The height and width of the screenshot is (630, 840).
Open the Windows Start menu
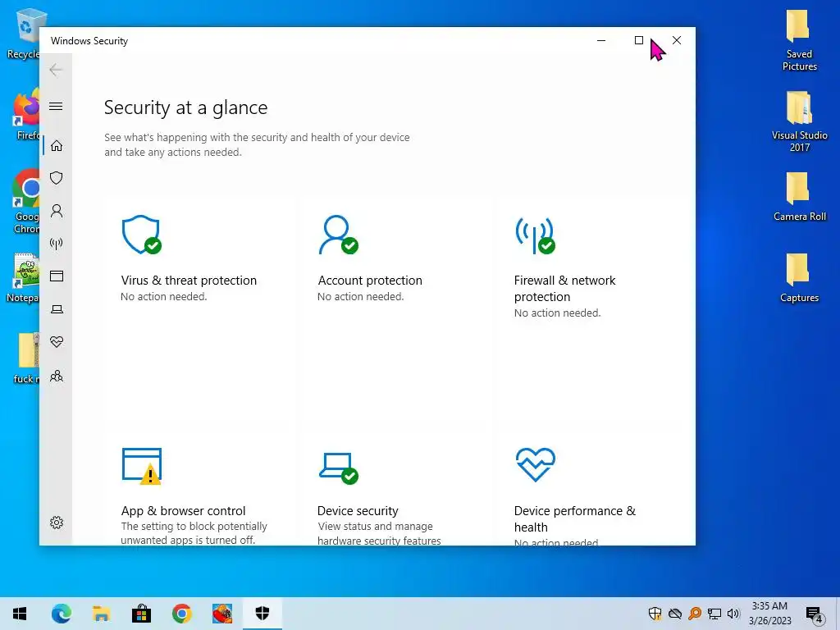20,614
